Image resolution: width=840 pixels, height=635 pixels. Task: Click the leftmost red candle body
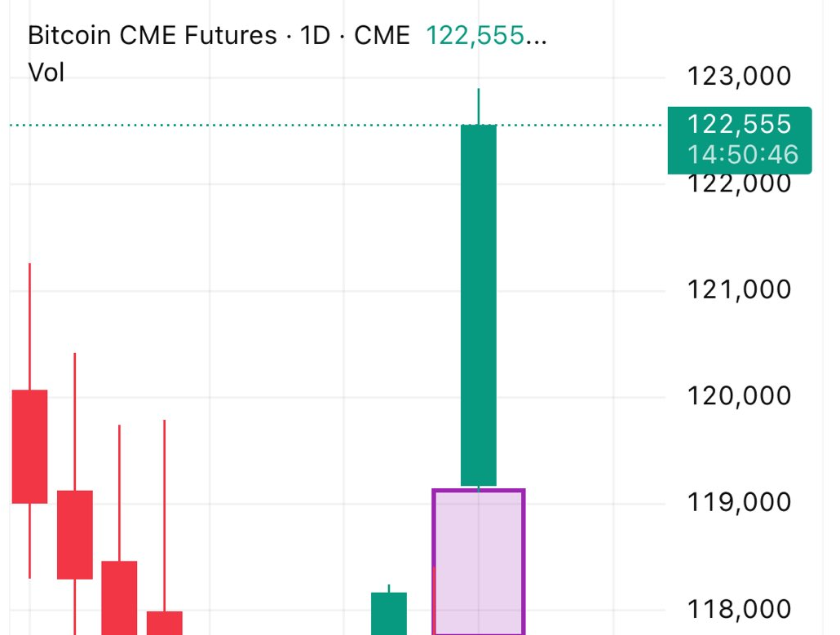(x=29, y=446)
